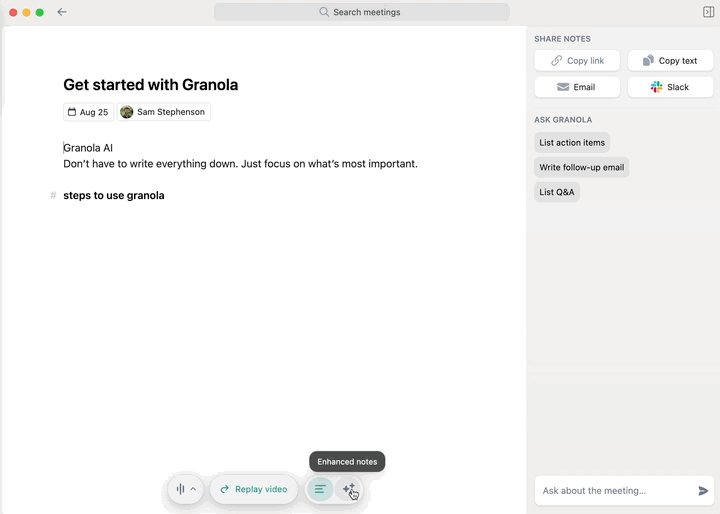Screen dimensions: 720x514
Task: Copy the notes text with Copy text
Action: [x=670, y=61]
